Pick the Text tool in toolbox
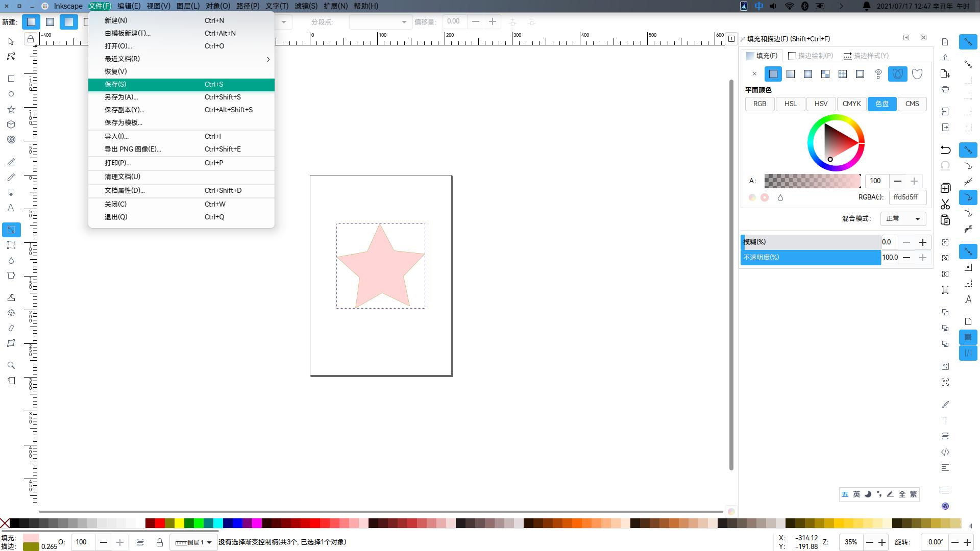This screenshot has height=551, width=980. 11,208
